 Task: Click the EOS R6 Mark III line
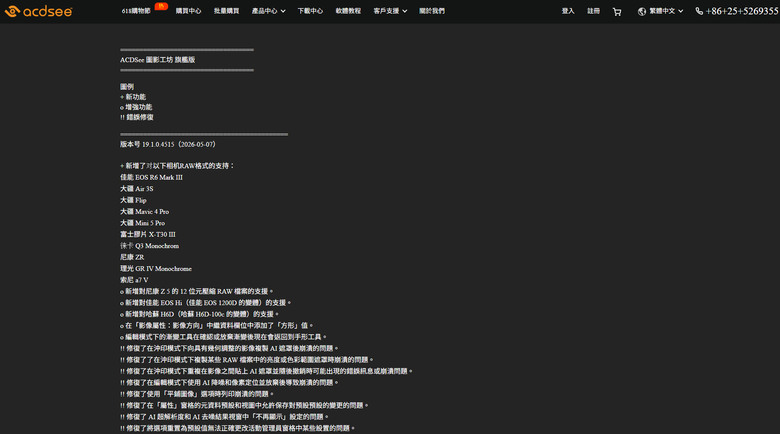pos(151,177)
